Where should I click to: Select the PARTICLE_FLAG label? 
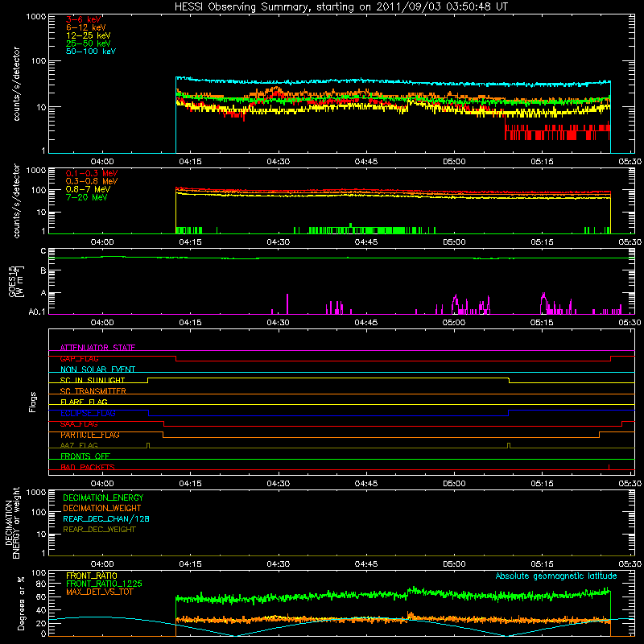pyautogui.click(x=90, y=435)
